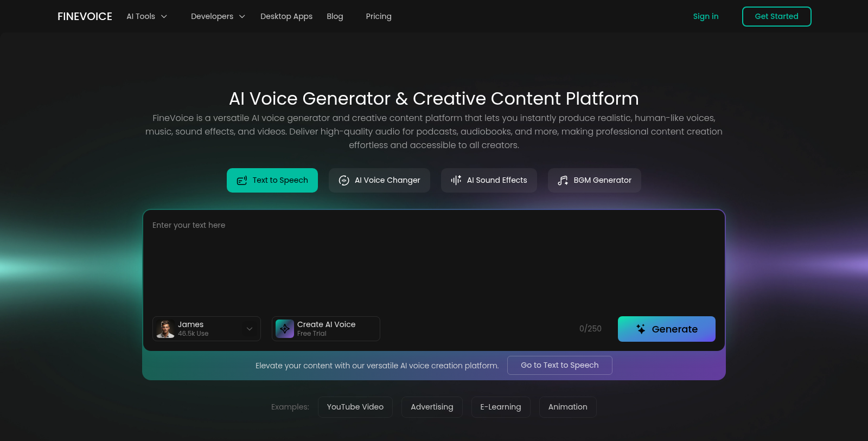
Task: Click the AI Sound Effects waveform icon
Action: [x=456, y=180]
